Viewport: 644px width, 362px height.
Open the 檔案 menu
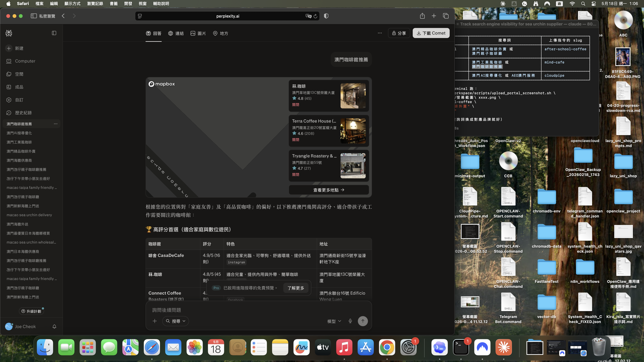pyautogui.click(x=39, y=3)
